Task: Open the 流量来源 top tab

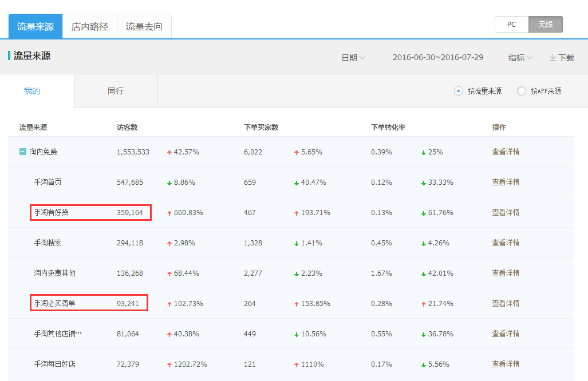Action: click(x=35, y=26)
